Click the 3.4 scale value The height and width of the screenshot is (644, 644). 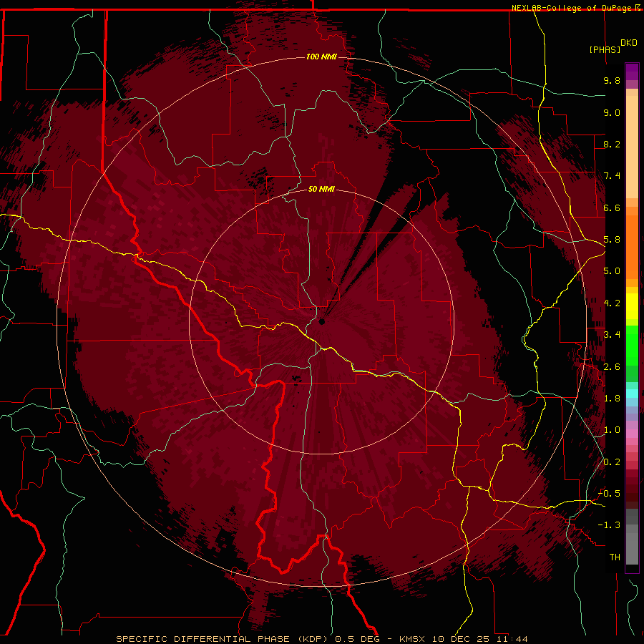612,335
